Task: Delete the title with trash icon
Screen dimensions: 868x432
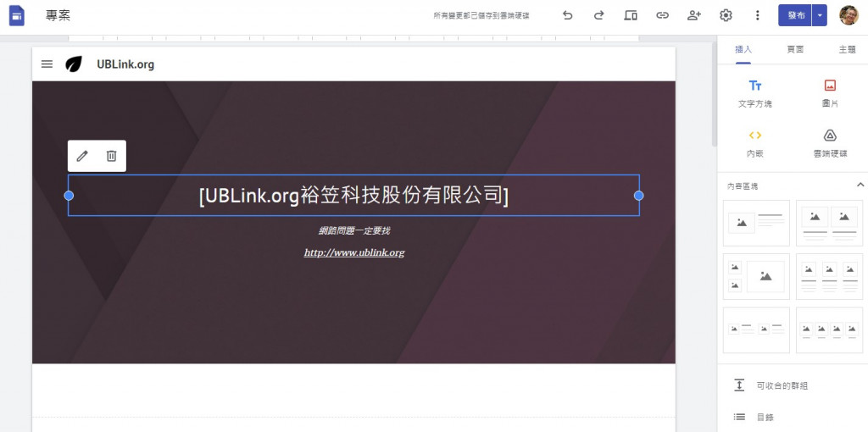Action: click(111, 156)
